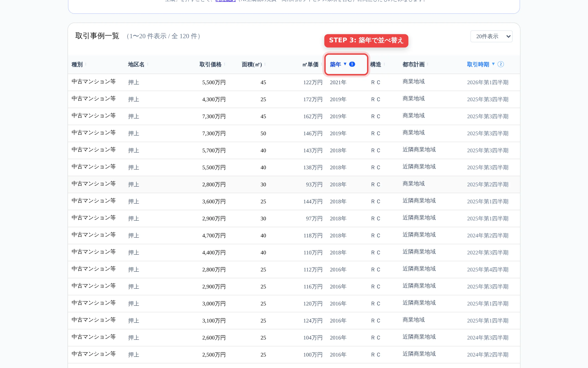Select the 4,700万円 price cell

(214, 236)
